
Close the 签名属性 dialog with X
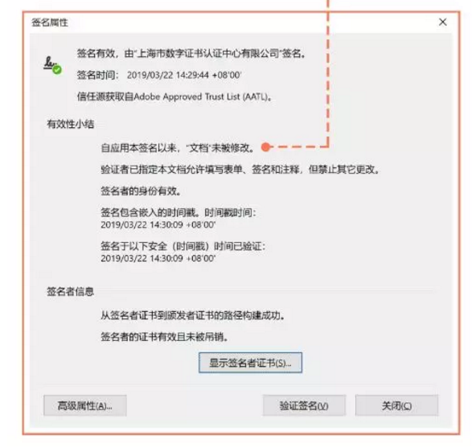click(x=442, y=22)
